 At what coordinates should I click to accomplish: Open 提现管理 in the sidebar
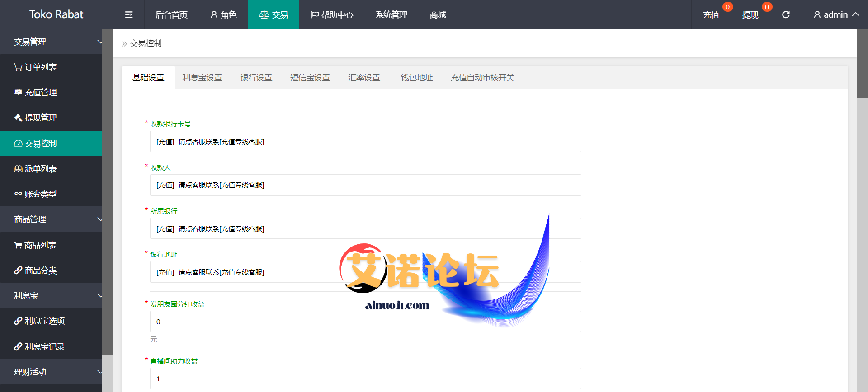tap(51, 118)
